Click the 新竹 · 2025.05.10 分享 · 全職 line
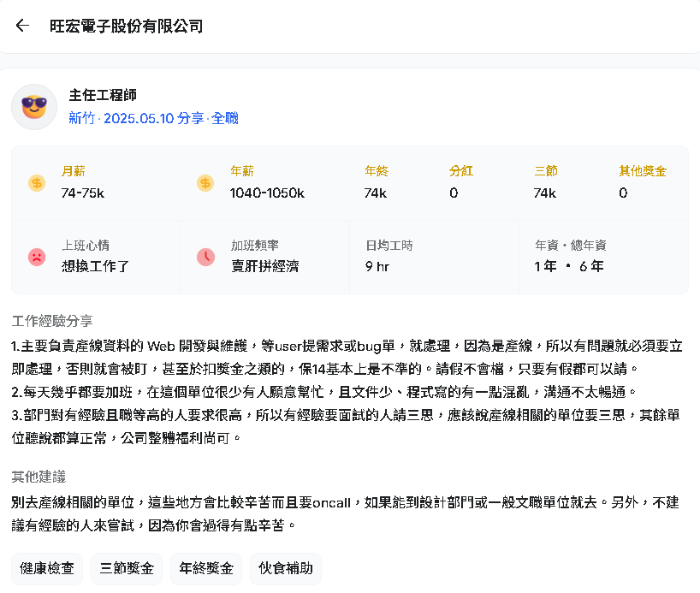 coord(153,118)
